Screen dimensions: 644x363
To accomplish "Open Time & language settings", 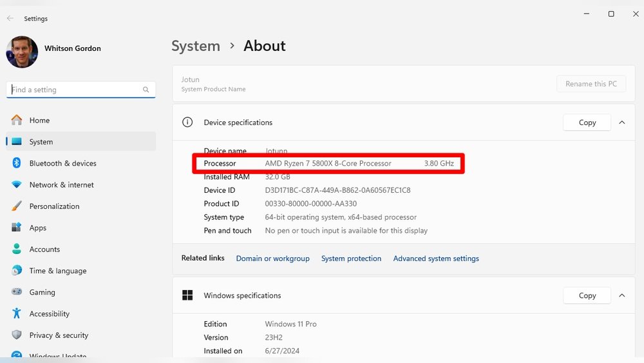I will 57,271.
